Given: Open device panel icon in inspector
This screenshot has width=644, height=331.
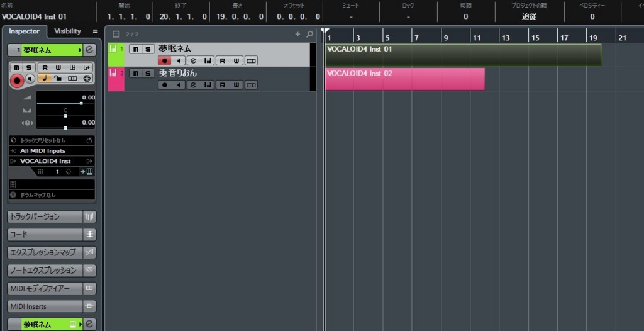Looking at the screenshot, I should pyautogui.click(x=72, y=67).
